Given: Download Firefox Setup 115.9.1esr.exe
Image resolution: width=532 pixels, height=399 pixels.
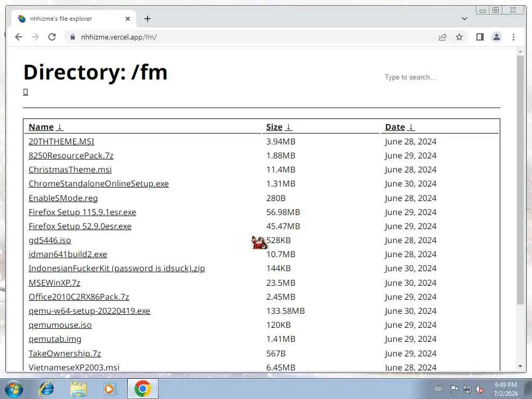Looking at the screenshot, I should tap(82, 212).
